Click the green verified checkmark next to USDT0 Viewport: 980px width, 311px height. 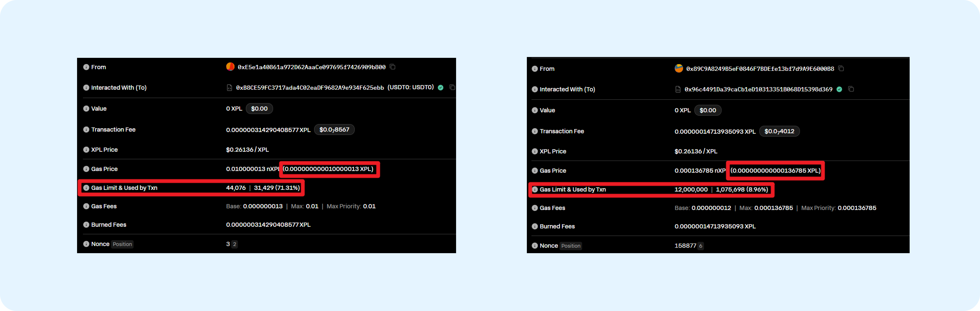click(441, 87)
